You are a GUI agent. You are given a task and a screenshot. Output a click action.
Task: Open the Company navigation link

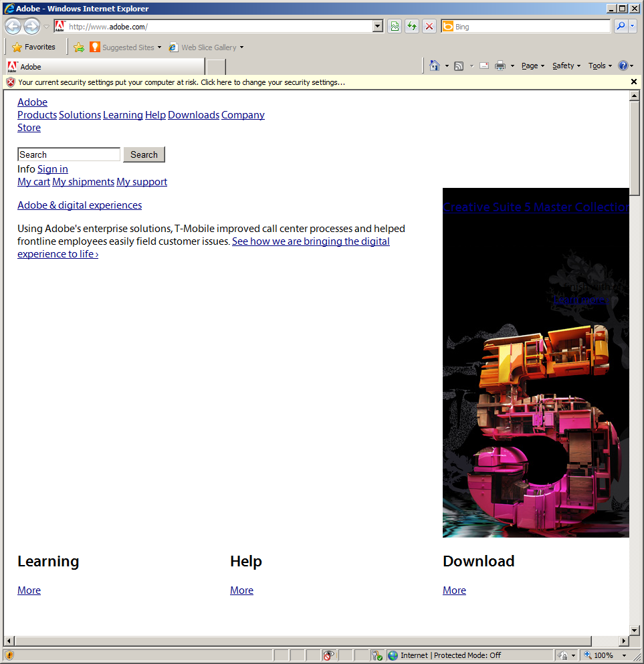(243, 115)
